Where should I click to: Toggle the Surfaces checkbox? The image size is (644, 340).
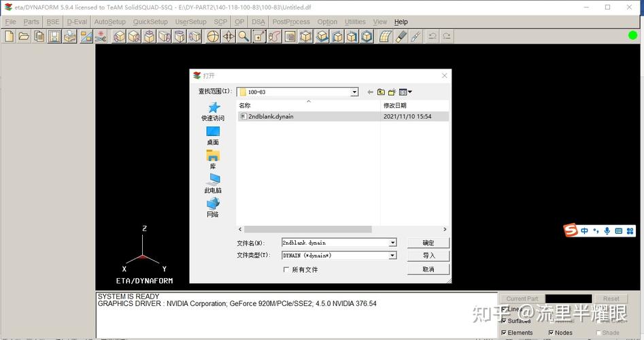[x=504, y=321]
